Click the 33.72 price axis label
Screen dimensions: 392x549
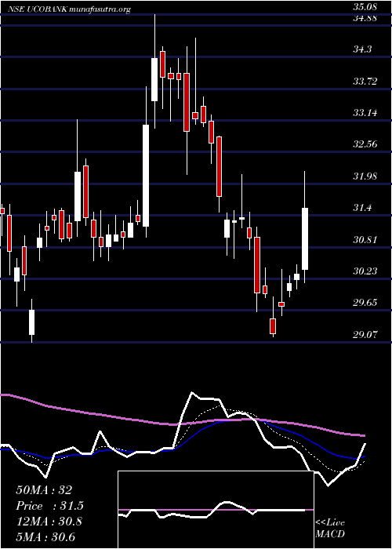click(x=365, y=82)
